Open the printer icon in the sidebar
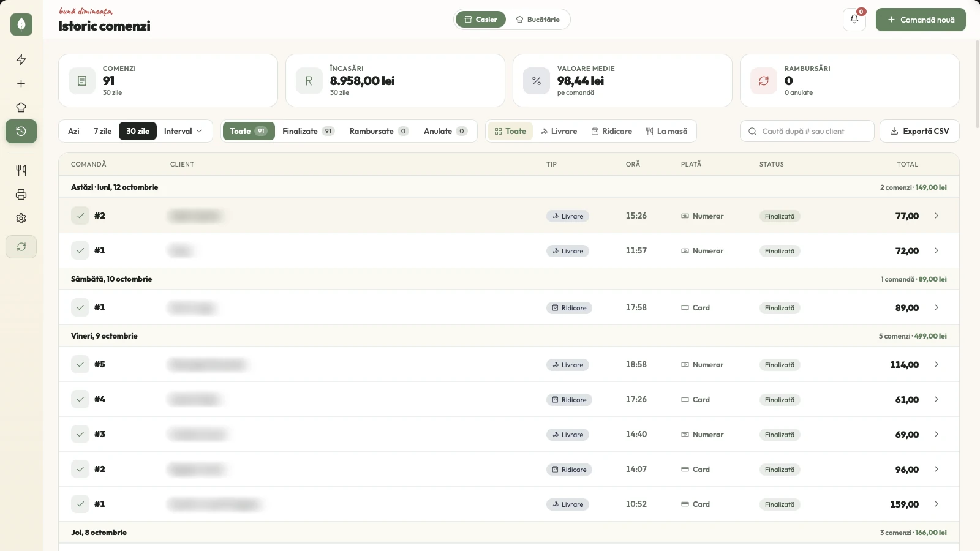Viewport: 980px width, 551px height. pos(21,194)
